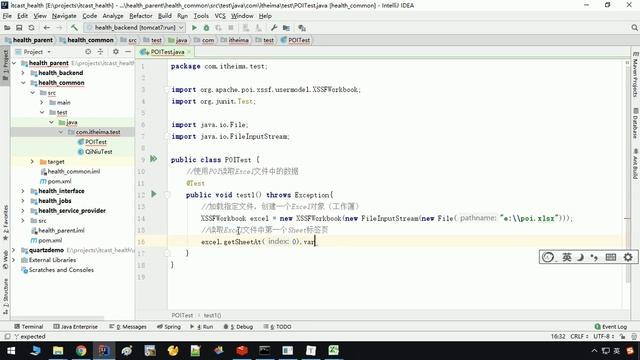Open Project panel gear settings
The width and height of the screenshot is (640, 360).
pyautogui.click(x=116, y=52)
